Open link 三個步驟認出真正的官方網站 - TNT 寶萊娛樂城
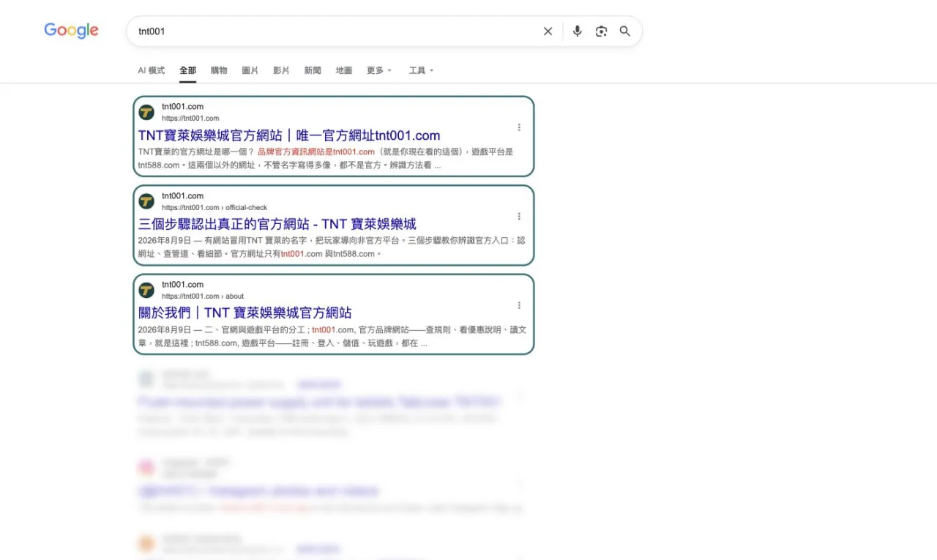The height and width of the screenshot is (560, 937). (277, 224)
